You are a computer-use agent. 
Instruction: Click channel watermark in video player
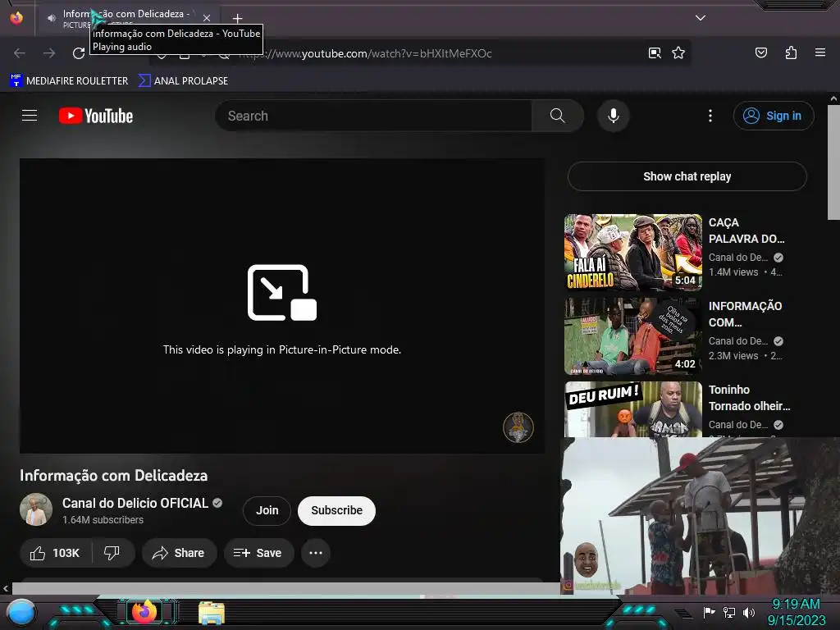[x=518, y=427]
